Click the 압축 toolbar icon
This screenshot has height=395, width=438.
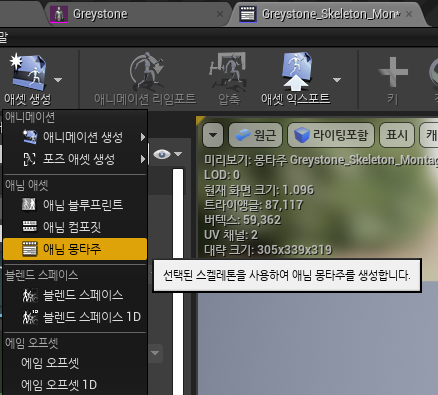(229, 72)
